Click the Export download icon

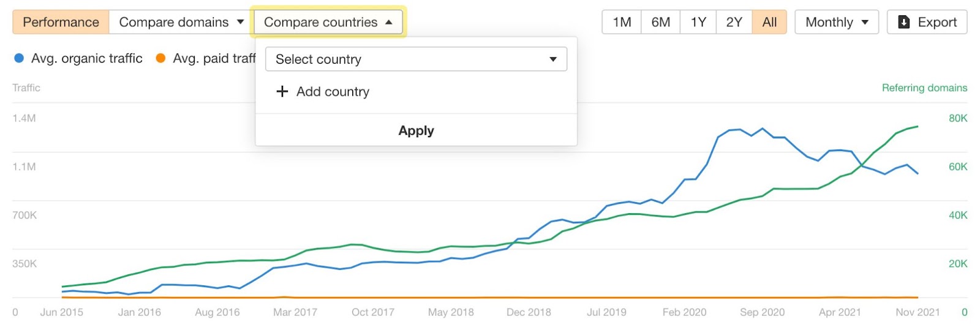click(903, 22)
